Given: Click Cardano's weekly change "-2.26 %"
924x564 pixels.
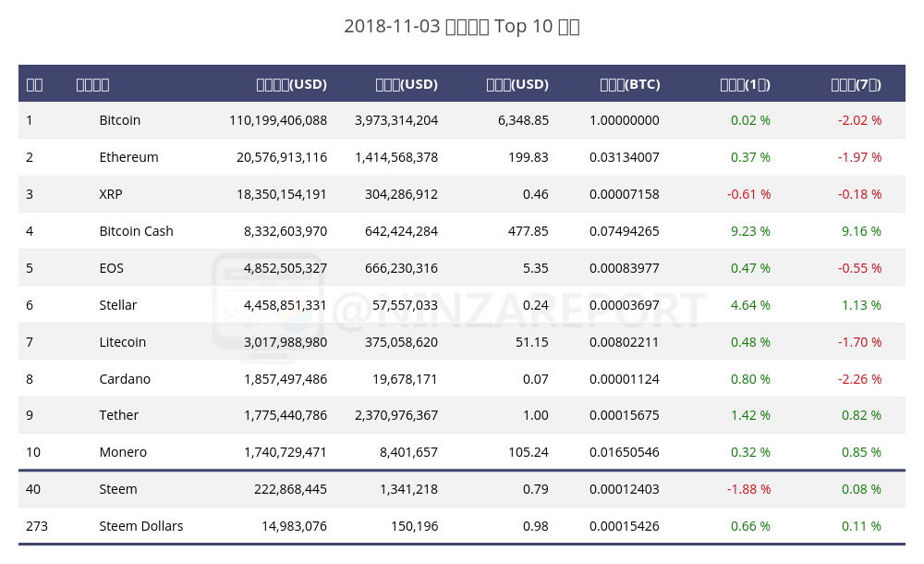Looking at the screenshot, I should (x=859, y=379).
